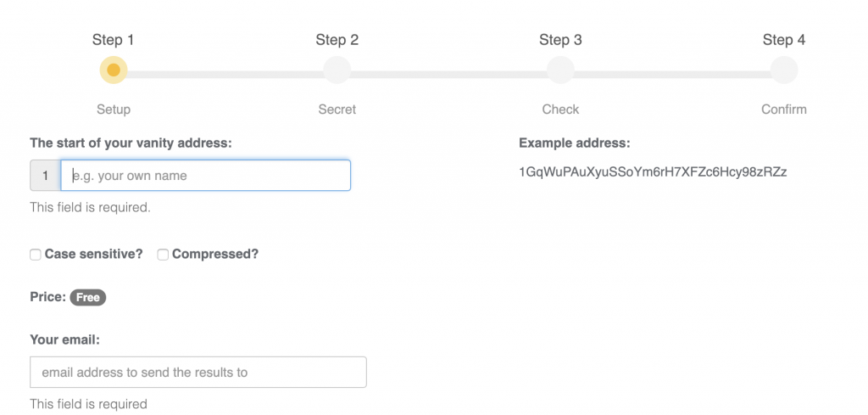The width and height of the screenshot is (868, 415).
Task: Click the "Case sensitive?" label text
Action: [94, 254]
